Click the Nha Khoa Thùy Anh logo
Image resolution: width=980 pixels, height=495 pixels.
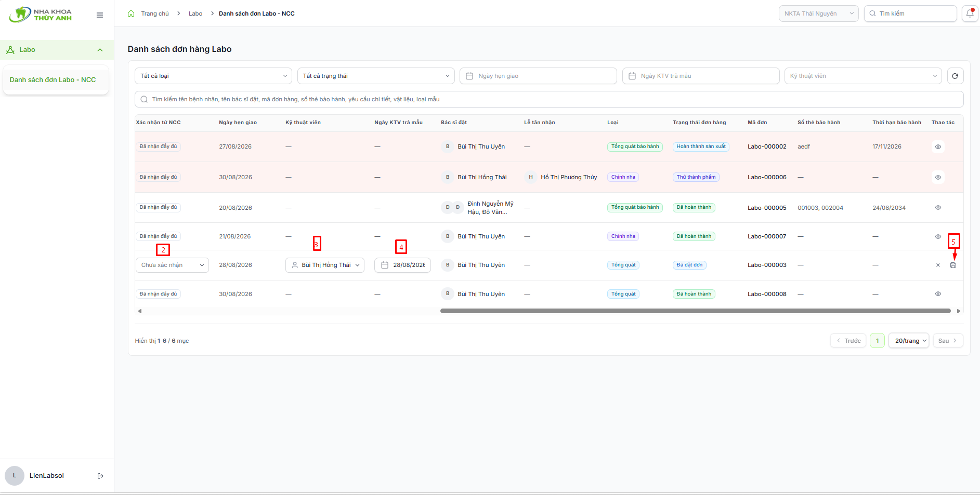[x=41, y=15]
